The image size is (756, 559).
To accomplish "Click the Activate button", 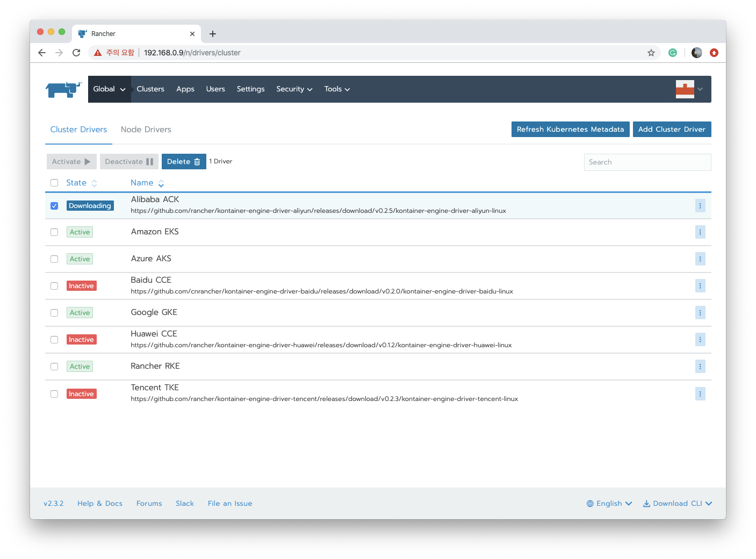I will (x=71, y=162).
